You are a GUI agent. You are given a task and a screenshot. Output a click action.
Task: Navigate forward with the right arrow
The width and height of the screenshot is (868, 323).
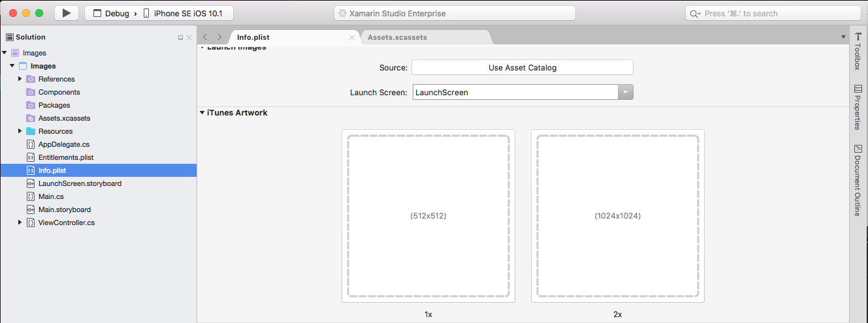(x=219, y=37)
